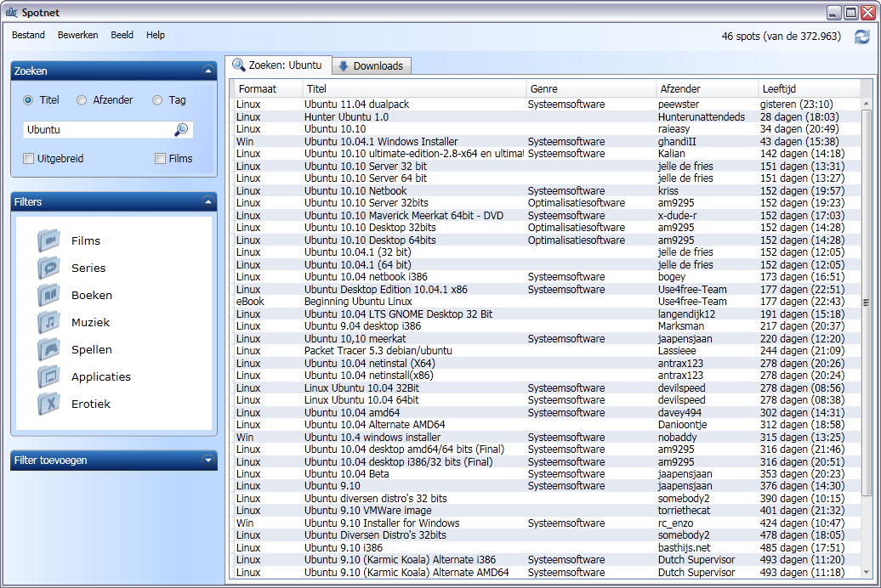Click the results list vertical scrollbar thumb

[x=866, y=302]
